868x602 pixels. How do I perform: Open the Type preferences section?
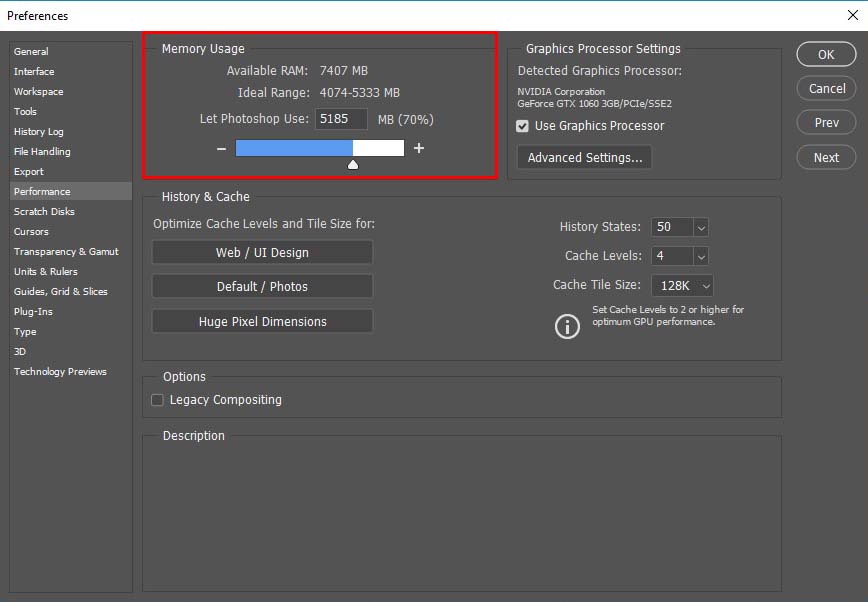coord(26,331)
